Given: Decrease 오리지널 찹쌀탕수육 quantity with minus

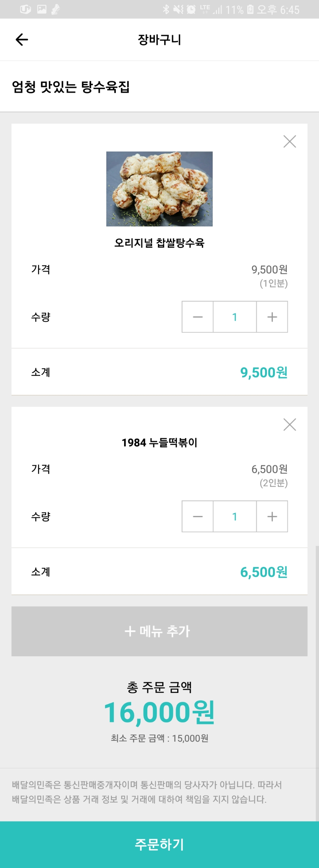Looking at the screenshot, I should pyautogui.click(x=198, y=317).
